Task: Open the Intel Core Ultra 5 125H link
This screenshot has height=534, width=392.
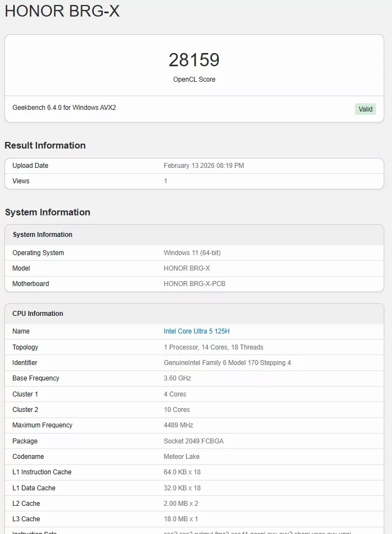Action: coord(197,331)
